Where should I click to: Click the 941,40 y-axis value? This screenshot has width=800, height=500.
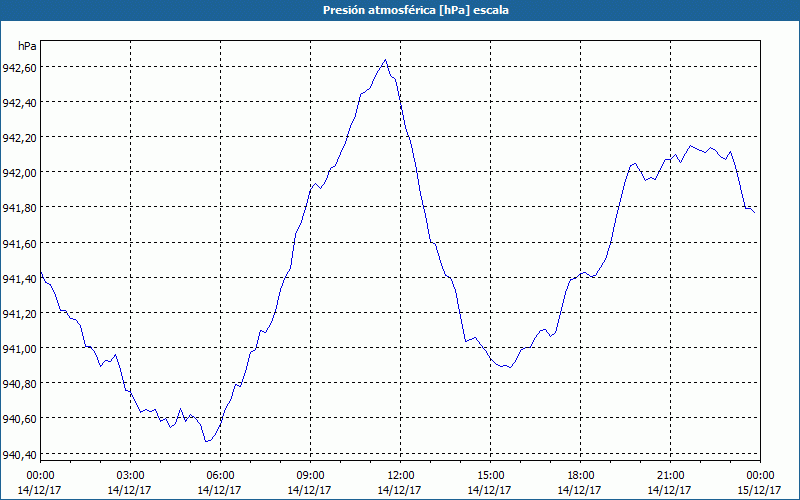tap(19, 278)
